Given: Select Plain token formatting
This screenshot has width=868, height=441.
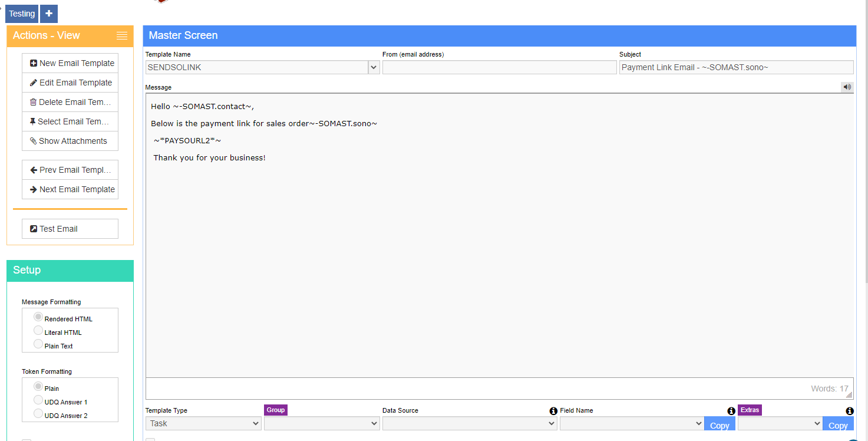Looking at the screenshot, I should 38,387.
